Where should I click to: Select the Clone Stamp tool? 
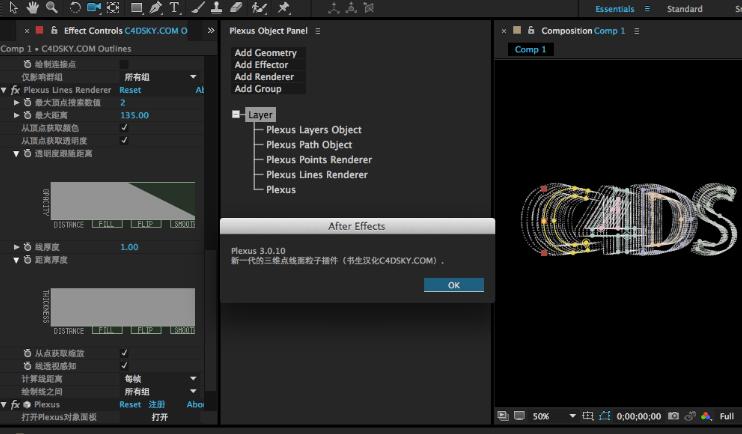[x=215, y=8]
